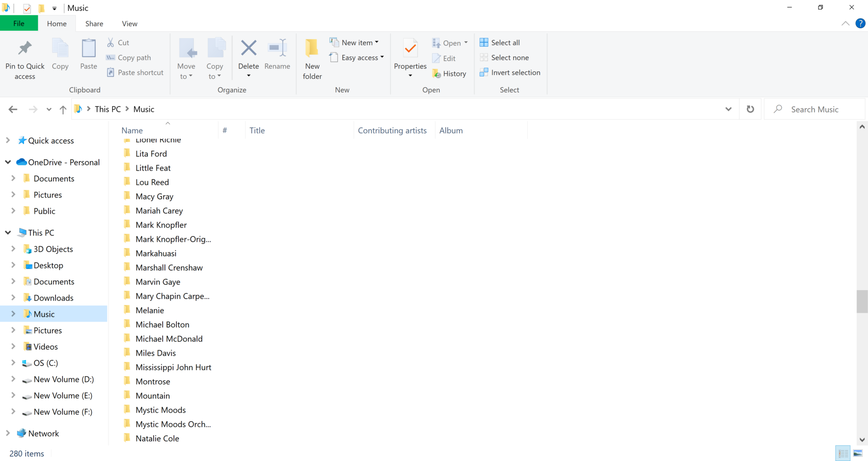Click the Copy path icon
Screen dimensions: 868x461
pyautogui.click(x=110, y=57)
